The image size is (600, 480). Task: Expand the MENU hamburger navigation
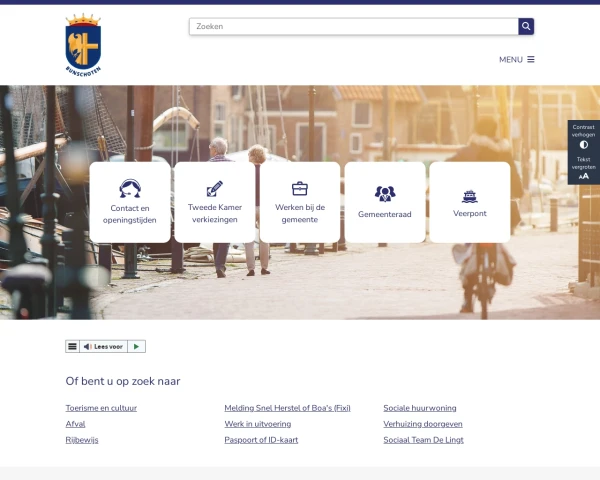517,59
